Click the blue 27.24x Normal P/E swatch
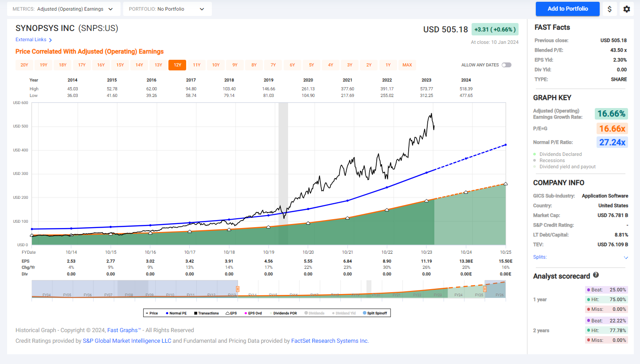The height and width of the screenshot is (364, 640). click(x=612, y=143)
